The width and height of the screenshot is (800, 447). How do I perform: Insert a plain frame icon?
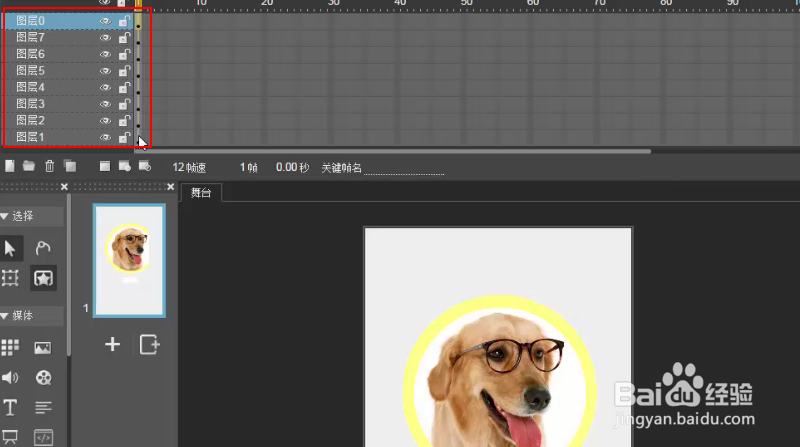click(105, 166)
